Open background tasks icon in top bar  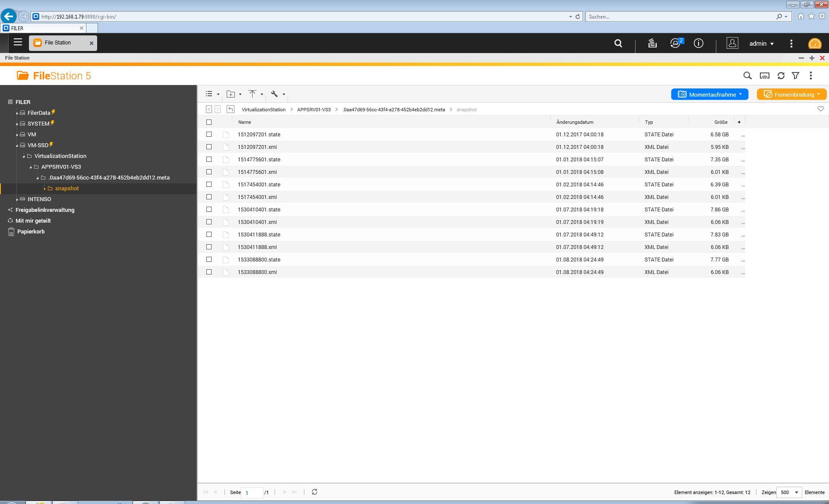(x=652, y=44)
